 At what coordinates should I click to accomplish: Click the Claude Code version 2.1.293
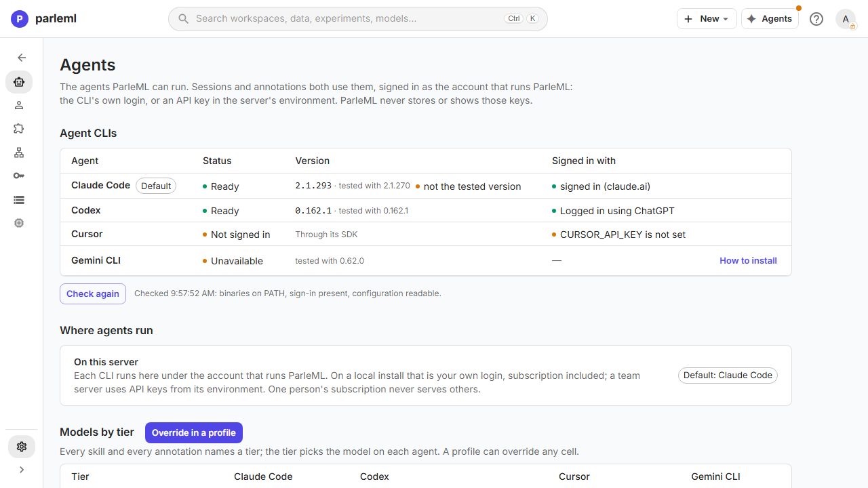coord(313,186)
